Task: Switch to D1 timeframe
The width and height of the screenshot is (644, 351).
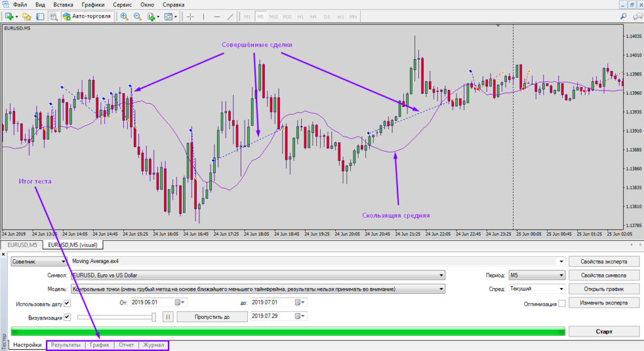Action: 327,17
